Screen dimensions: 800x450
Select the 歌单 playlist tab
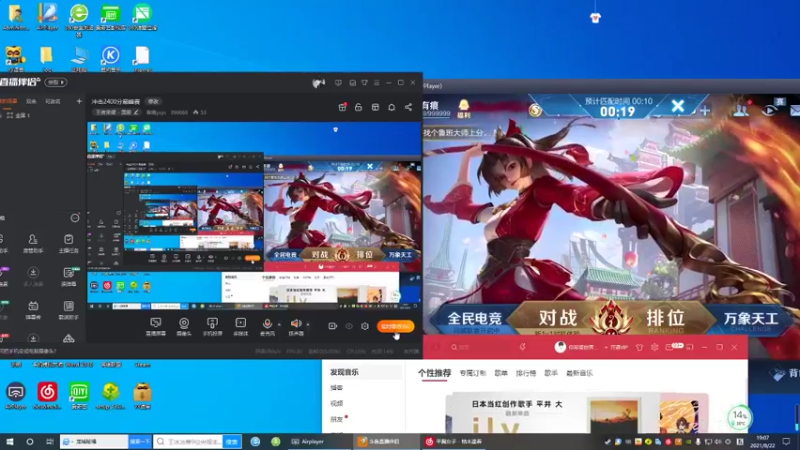point(501,373)
